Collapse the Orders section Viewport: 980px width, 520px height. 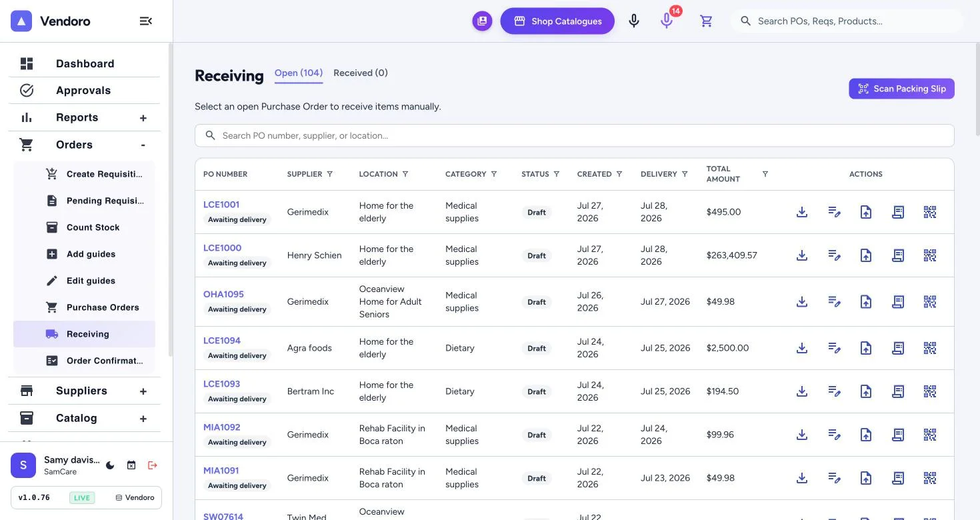pyautogui.click(x=143, y=145)
